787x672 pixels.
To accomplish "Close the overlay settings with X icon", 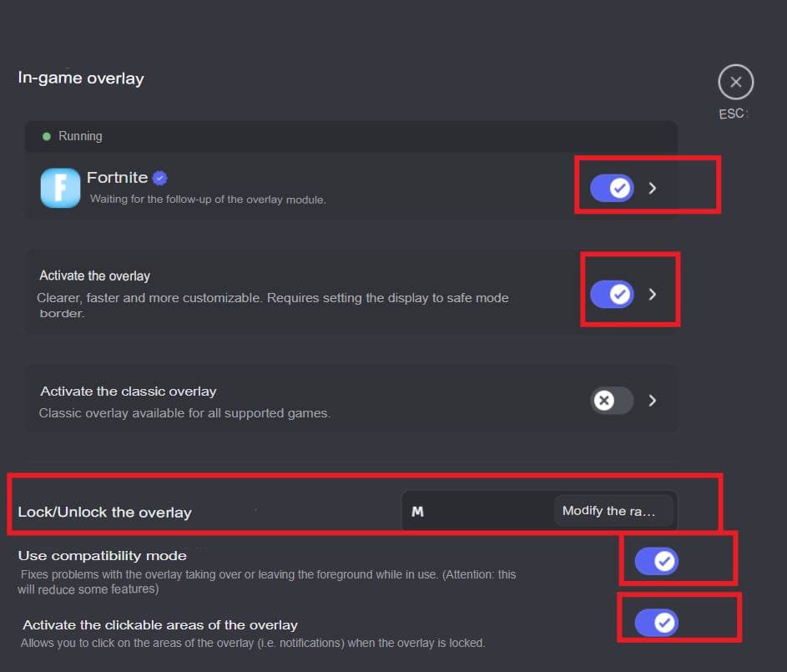I will pos(735,82).
